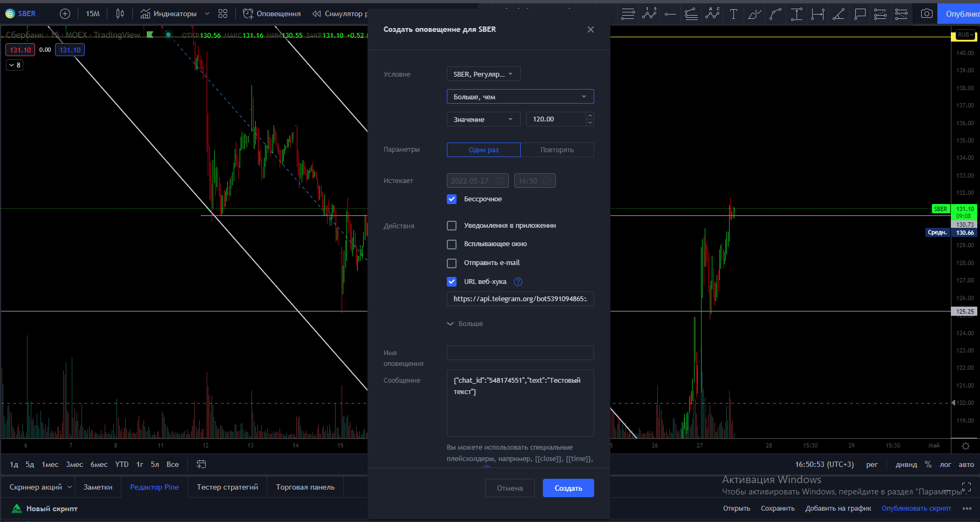Open the layout grid selector icon
Screen dimensions: 980x522
click(x=223, y=13)
